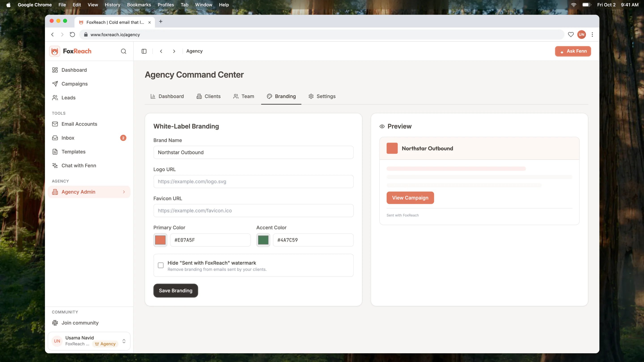The height and width of the screenshot is (362, 644).
Task: Open the UN profile avatar in toolbar
Action: click(582, 34)
